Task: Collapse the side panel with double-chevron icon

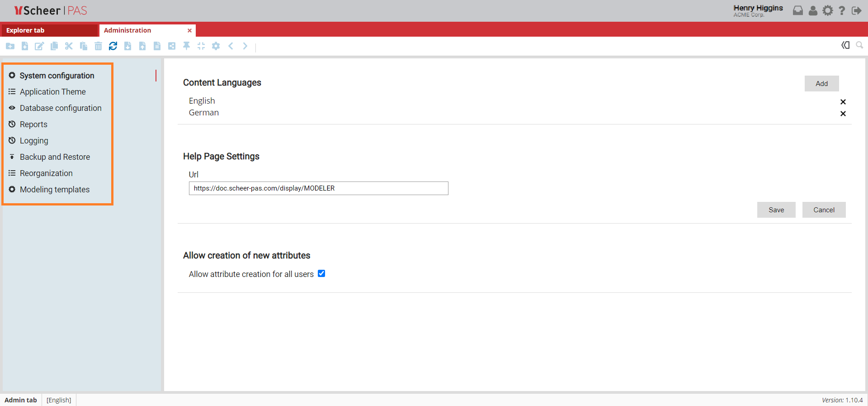Action: click(x=845, y=45)
